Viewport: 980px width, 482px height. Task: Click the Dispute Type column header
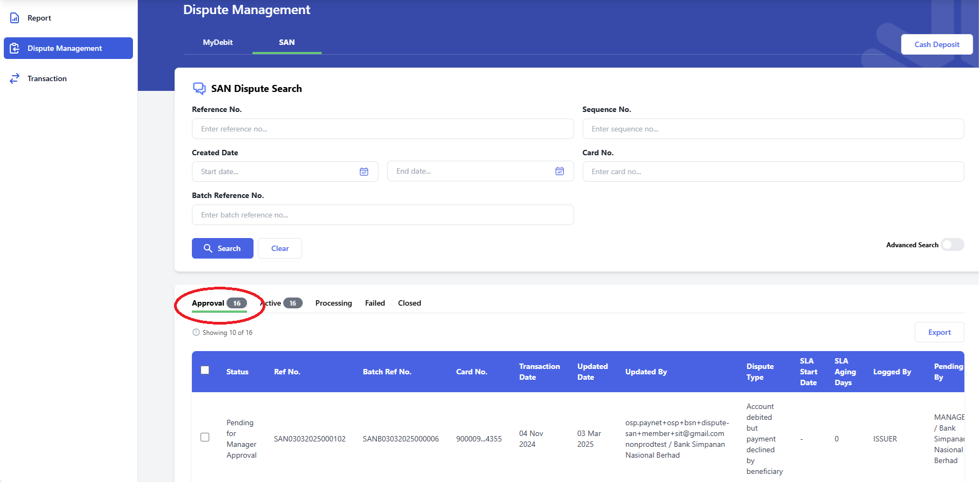(x=760, y=372)
